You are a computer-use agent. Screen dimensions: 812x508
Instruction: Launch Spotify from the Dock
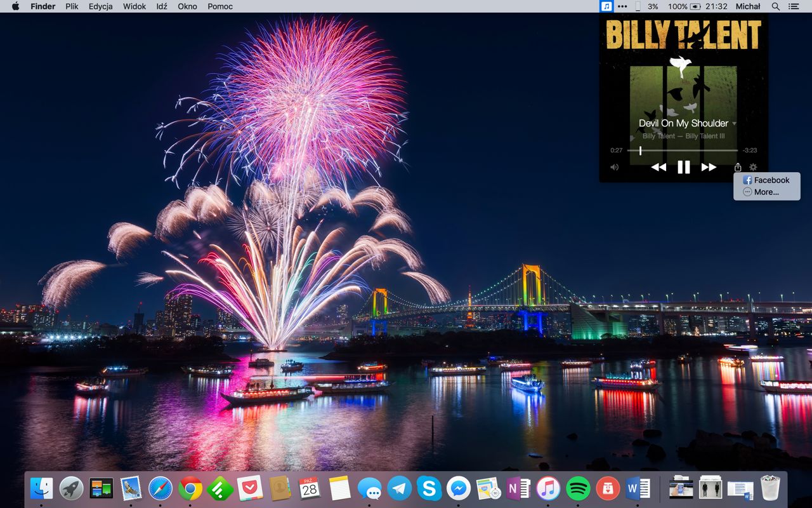coord(578,488)
